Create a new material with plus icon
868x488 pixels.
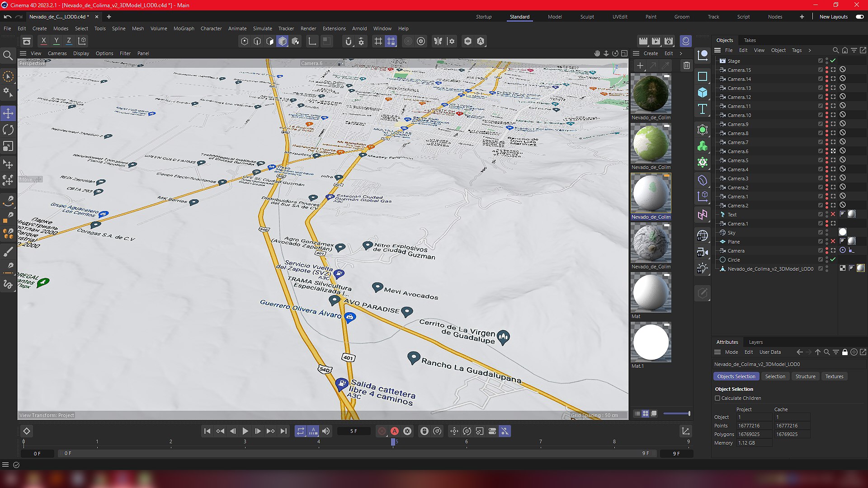[x=640, y=66]
